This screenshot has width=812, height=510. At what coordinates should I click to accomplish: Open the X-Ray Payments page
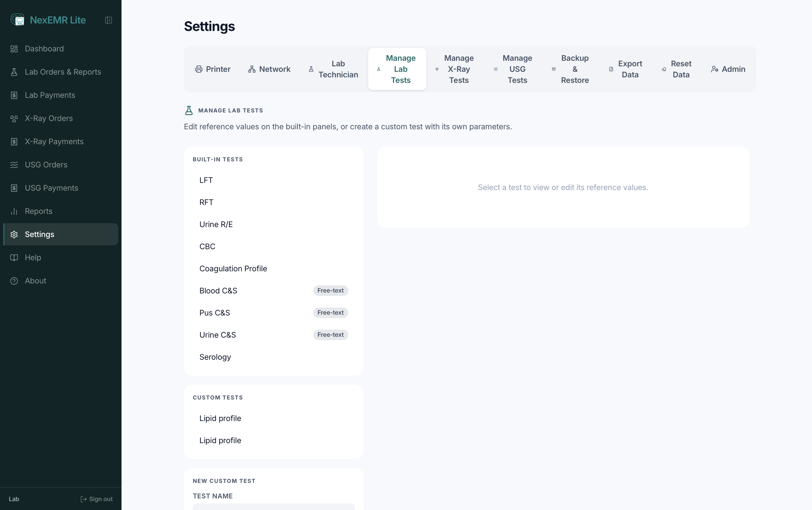61,142
